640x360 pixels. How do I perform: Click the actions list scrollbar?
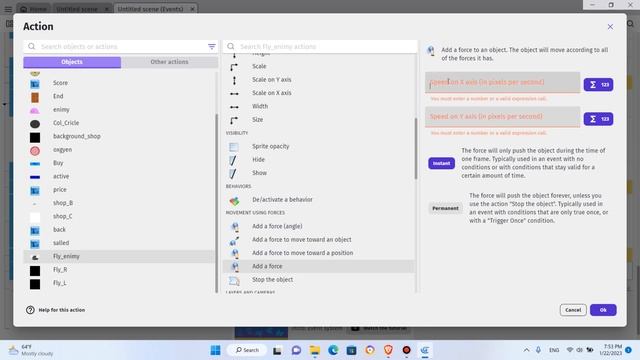(416, 149)
